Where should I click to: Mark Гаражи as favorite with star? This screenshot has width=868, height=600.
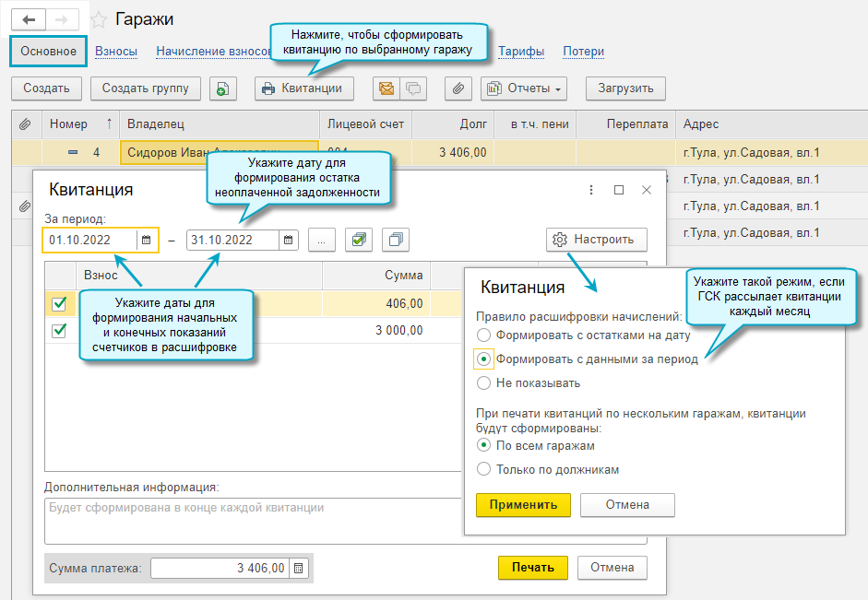point(99,20)
